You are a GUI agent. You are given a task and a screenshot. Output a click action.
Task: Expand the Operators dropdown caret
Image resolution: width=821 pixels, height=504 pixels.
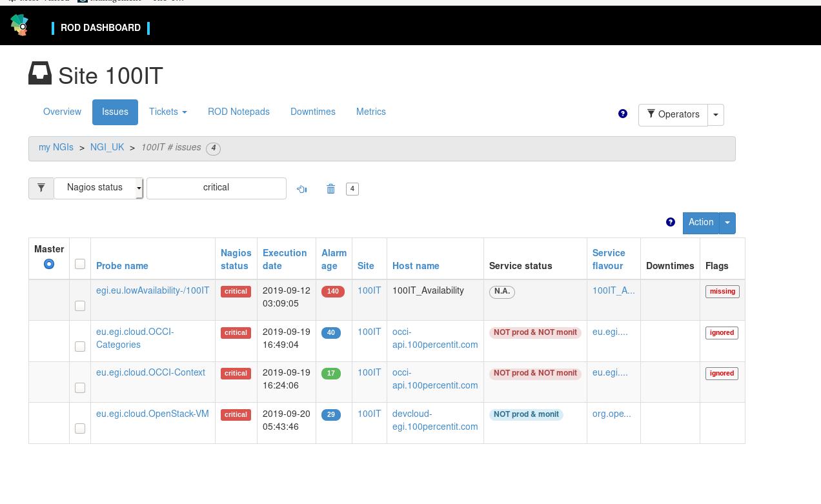tap(715, 115)
